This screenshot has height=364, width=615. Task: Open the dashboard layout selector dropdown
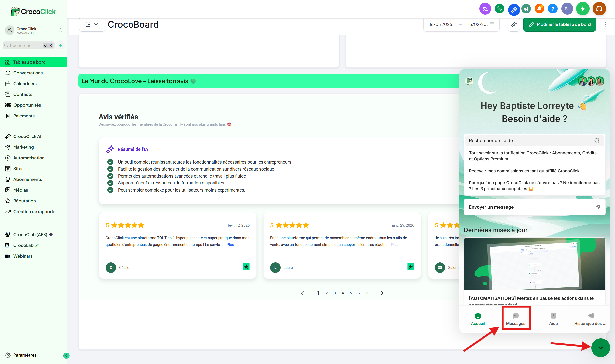(x=92, y=24)
